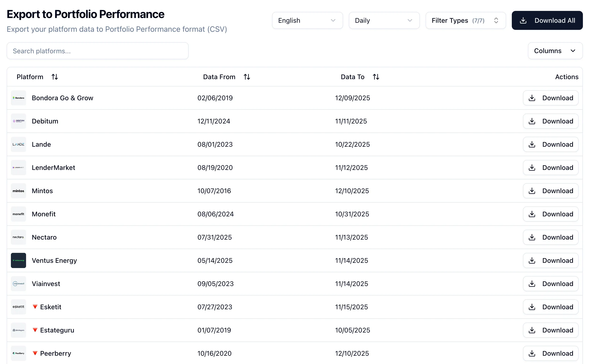Click the Lande platform logo
Viewport: 590px width, 364px height.
tap(18, 144)
